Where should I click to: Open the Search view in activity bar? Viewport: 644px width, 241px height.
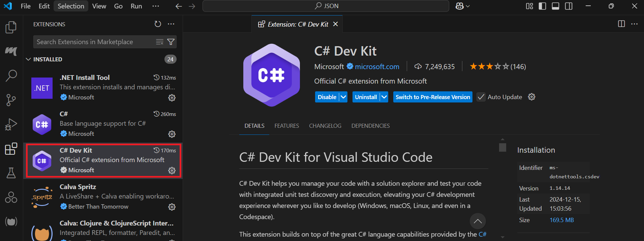[11, 76]
